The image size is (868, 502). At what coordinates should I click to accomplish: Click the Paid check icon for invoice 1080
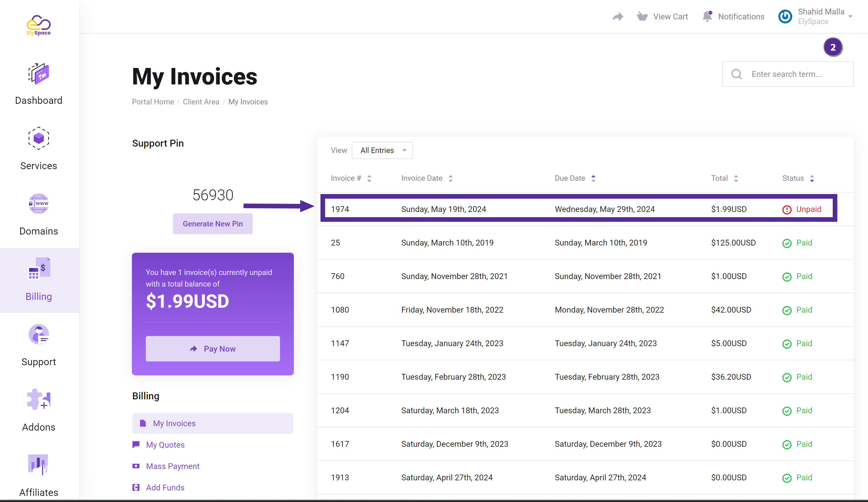[787, 310]
